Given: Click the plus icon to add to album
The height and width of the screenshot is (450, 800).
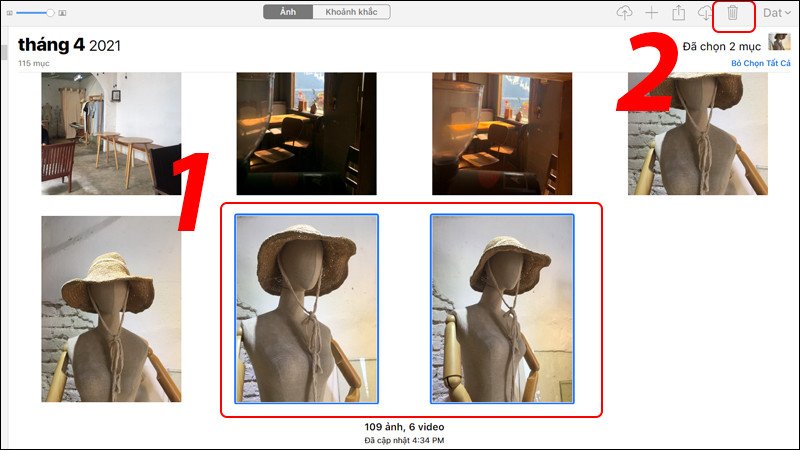Looking at the screenshot, I should pyautogui.click(x=652, y=13).
